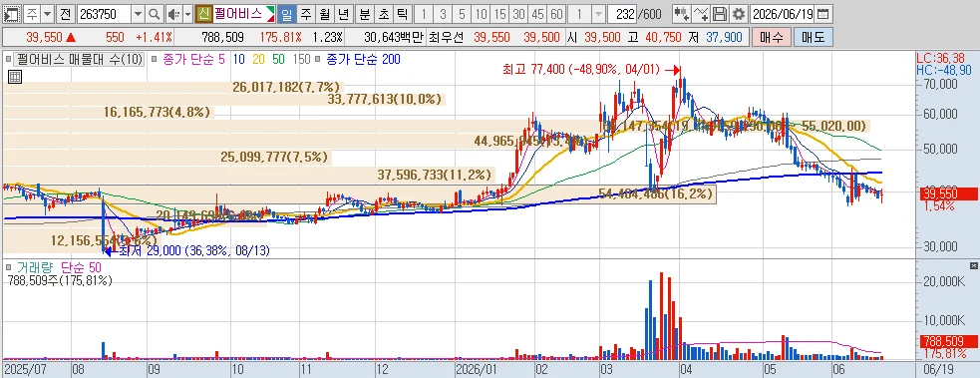The height and width of the screenshot is (378, 980).
Task: Click the 최저 29,000 low price annotation
Action: point(194,250)
